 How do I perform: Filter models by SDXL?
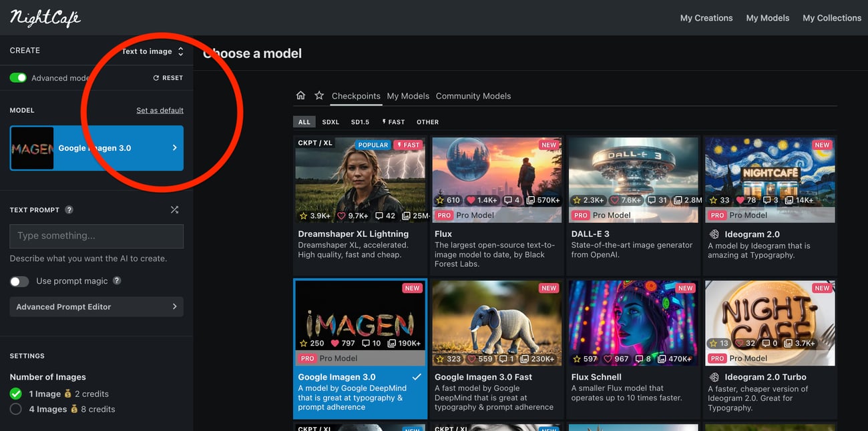331,122
